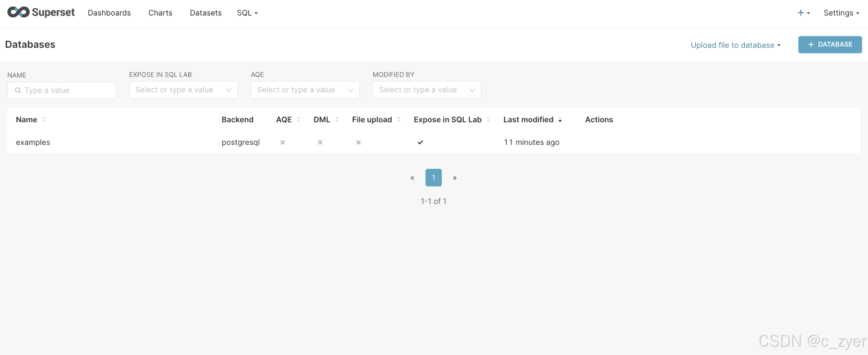
Task: Click the File upload cross icon for examples
Action: (358, 142)
